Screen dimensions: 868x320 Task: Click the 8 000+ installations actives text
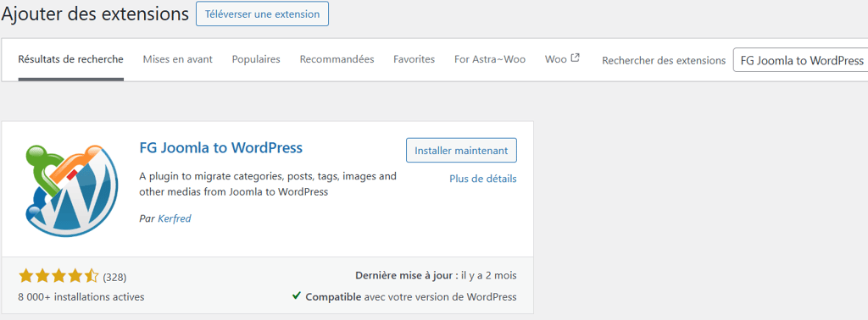tap(81, 297)
